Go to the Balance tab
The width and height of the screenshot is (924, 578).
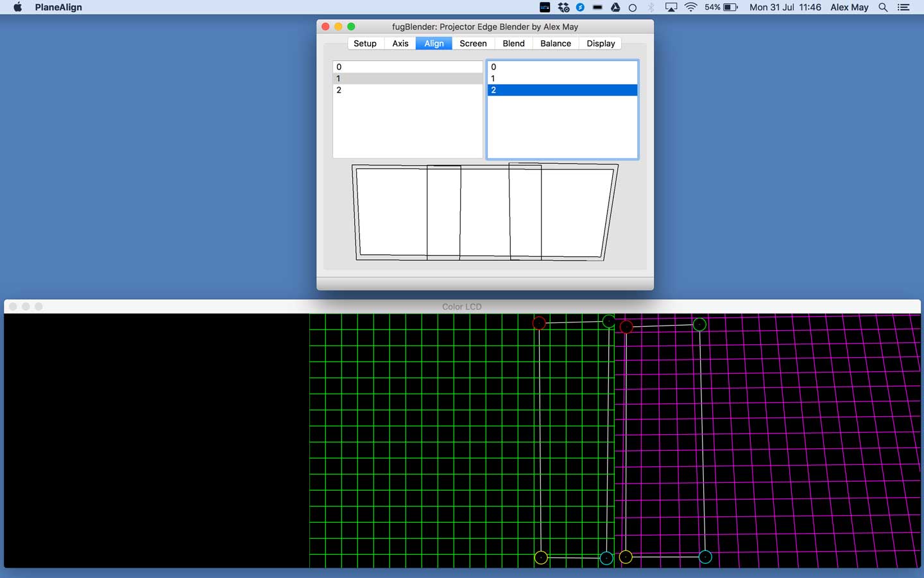pos(555,44)
